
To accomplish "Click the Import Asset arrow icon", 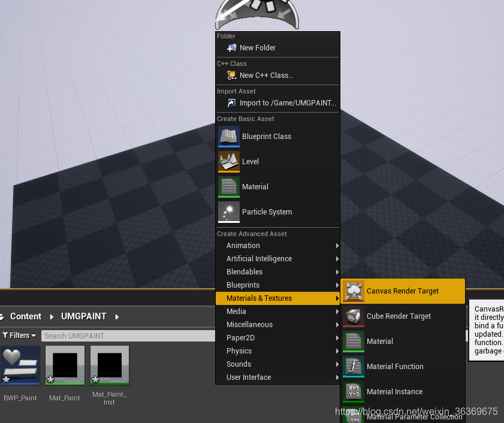I will [231, 103].
